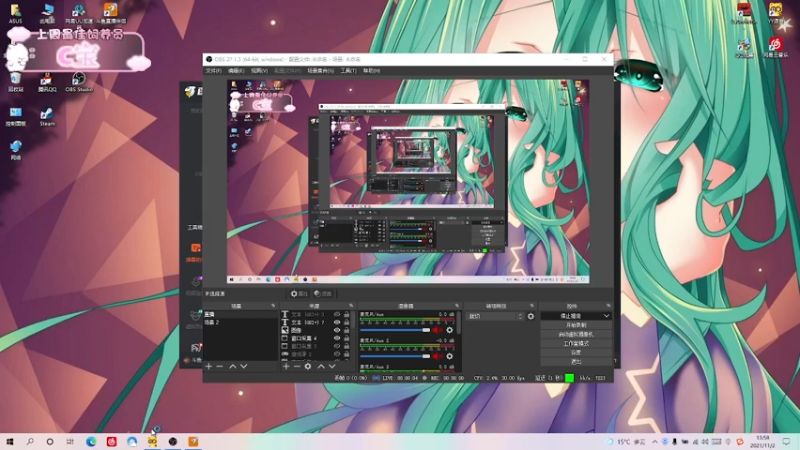Open OBS 设置 from Controls panel
Viewport: 800px width, 450px height.
click(x=576, y=353)
